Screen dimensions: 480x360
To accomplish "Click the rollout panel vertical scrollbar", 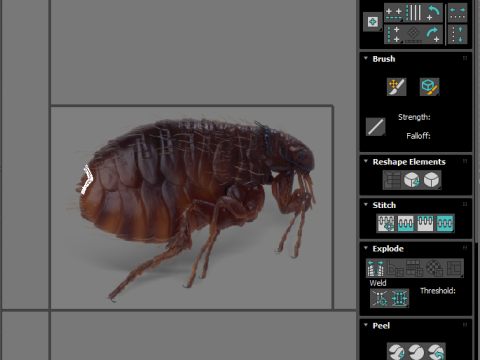I will coord(477,120).
